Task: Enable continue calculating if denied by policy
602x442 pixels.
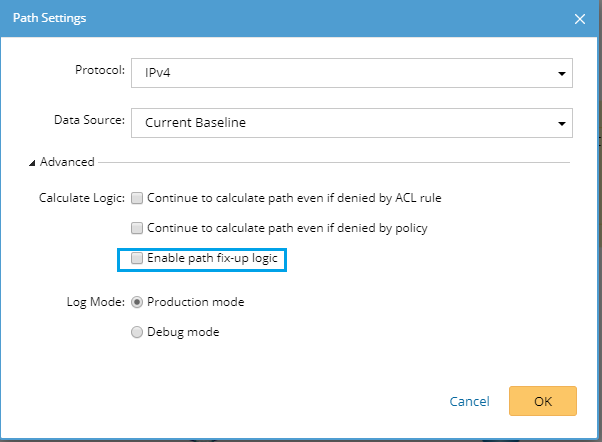Action: coord(138,228)
